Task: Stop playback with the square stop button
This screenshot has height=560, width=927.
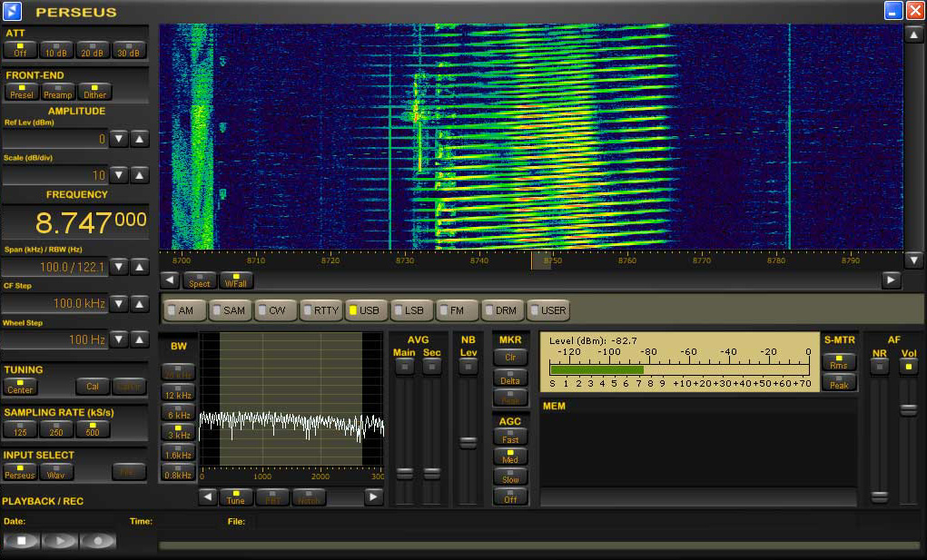Action: (x=22, y=541)
